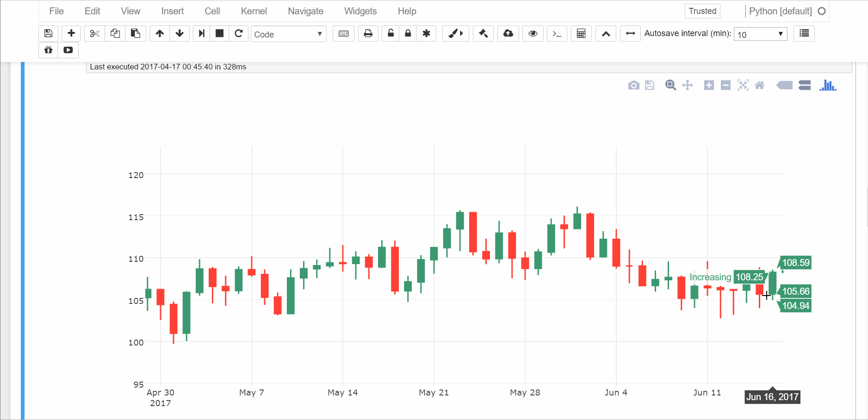Autoscale the plot axes icon
The width and height of the screenshot is (868, 420).
coord(743,85)
